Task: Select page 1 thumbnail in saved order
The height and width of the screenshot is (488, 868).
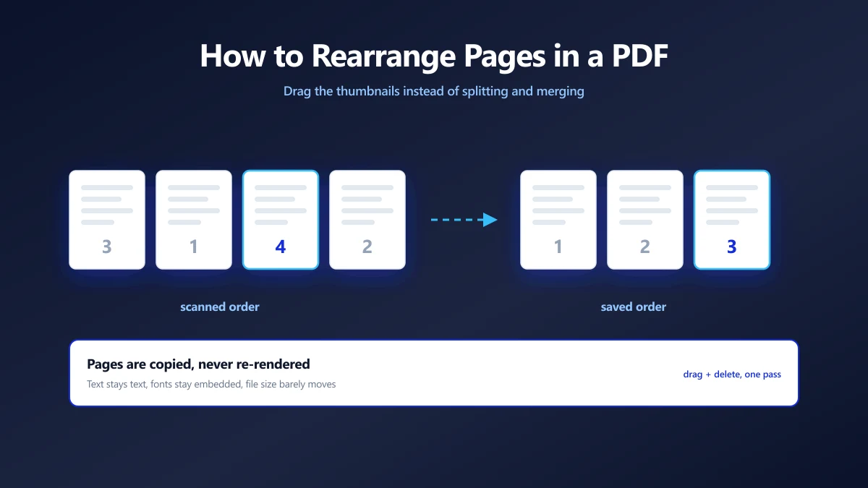Action: click(558, 220)
